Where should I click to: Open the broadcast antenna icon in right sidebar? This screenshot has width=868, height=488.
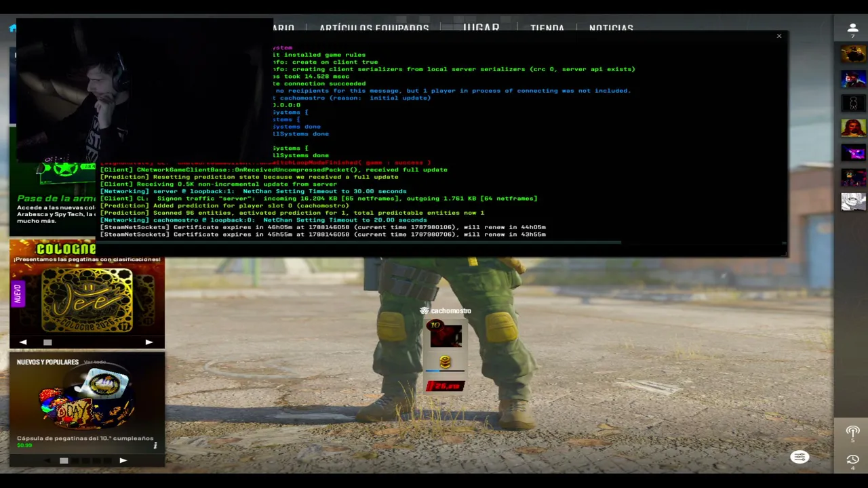[852, 432]
